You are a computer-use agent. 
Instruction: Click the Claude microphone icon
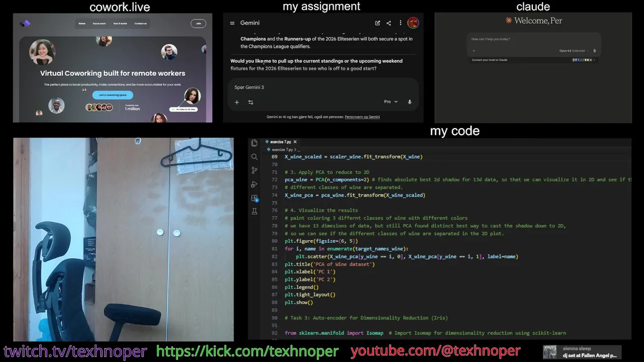[594, 51]
